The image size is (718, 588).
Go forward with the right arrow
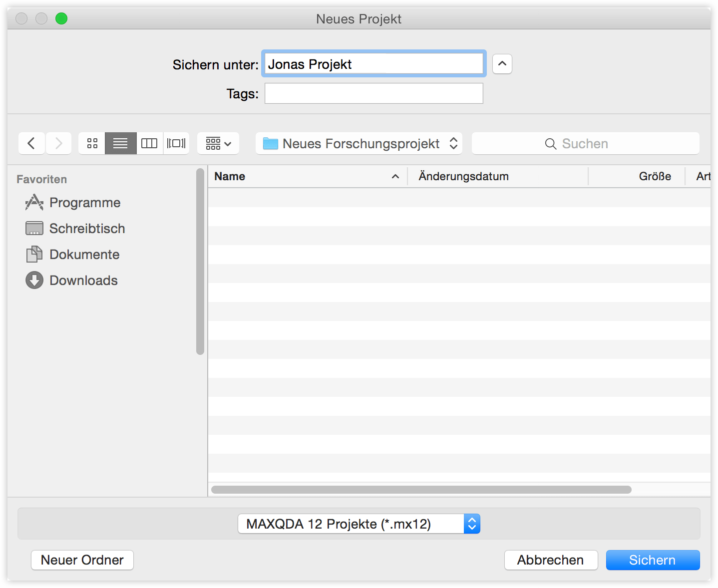(58, 144)
